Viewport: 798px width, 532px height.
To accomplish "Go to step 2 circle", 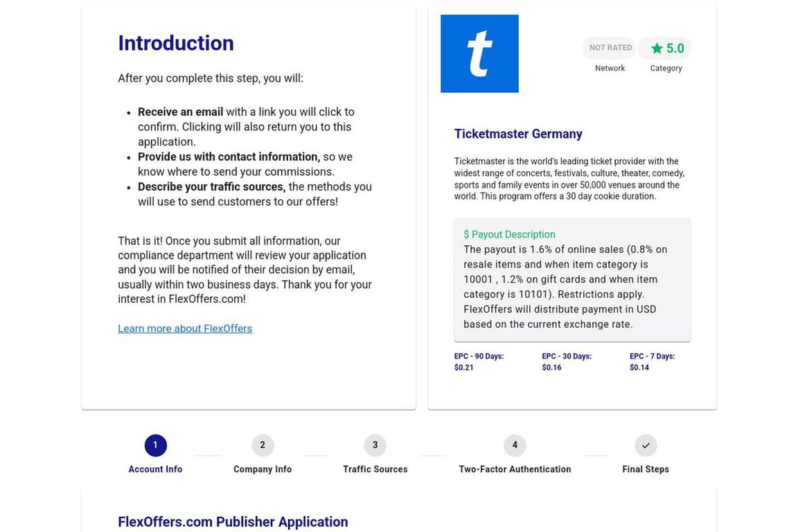I will tap(263, 445).
